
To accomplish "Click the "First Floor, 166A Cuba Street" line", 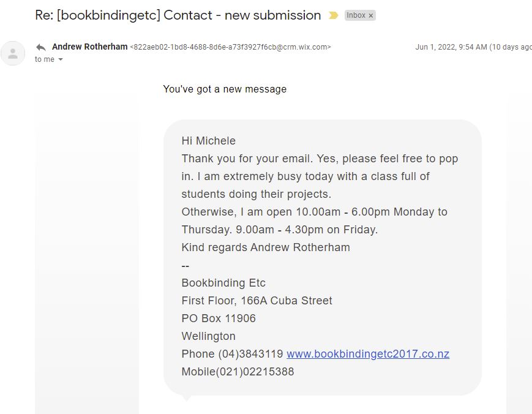I will click(x=257, y=301).
